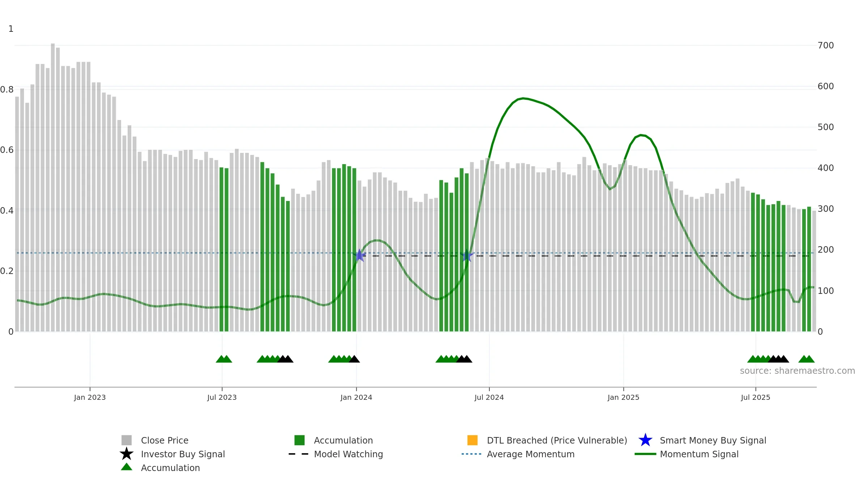Click the blue star marker near Jan 2024
The width and height of the screenshot is (868, 488).
click(x=359, y=256)
